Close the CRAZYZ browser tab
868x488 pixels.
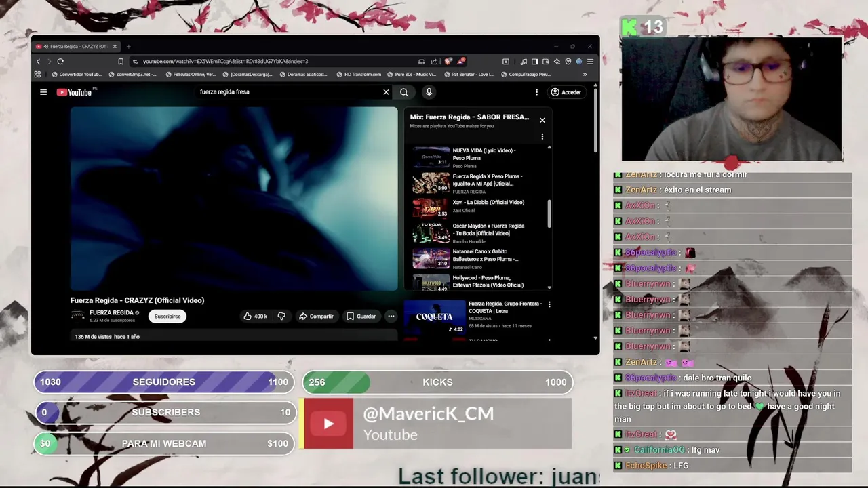[115, 47]
